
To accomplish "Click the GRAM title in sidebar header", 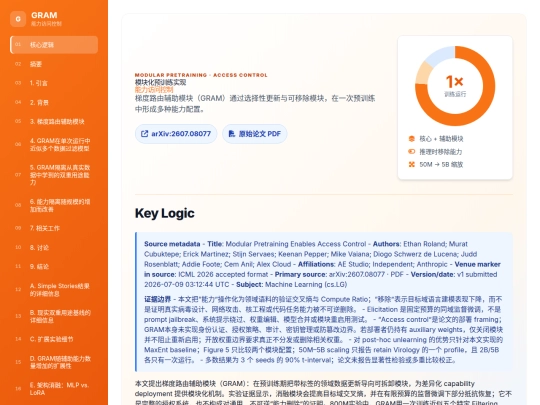I will coord(44,15).
